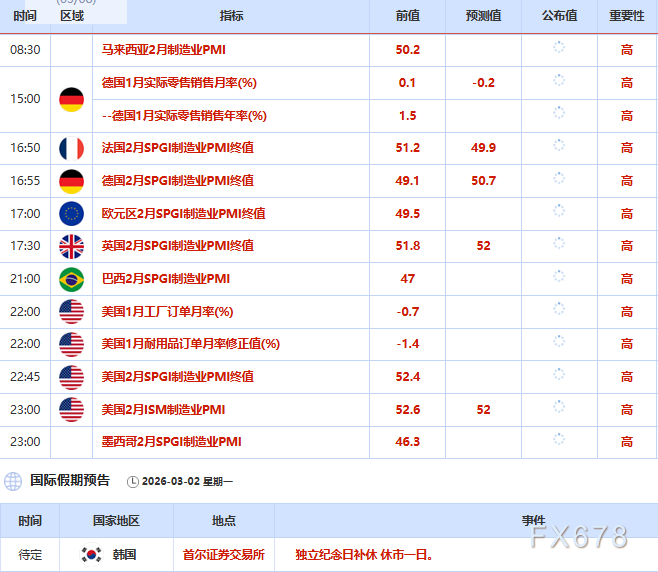Open 美国2月ISM制造业PMI indicator
The width and height of the screenshot is (658, 572).
click(x=163, y=409)
